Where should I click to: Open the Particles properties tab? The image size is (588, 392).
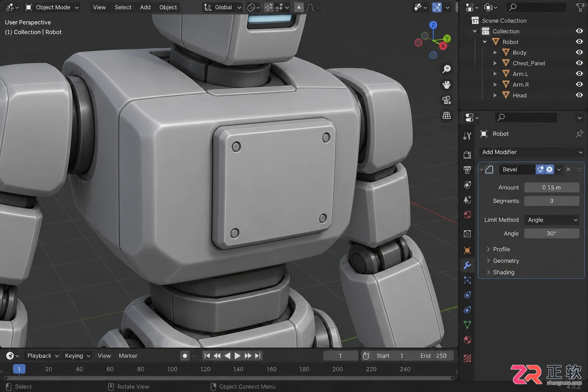(468, 280)
